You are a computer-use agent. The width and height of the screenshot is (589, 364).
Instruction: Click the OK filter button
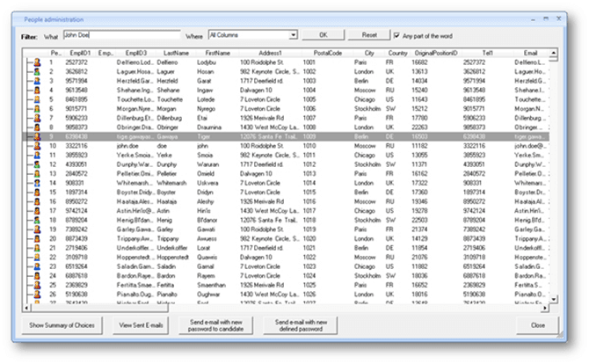click(x=323, y=35)
